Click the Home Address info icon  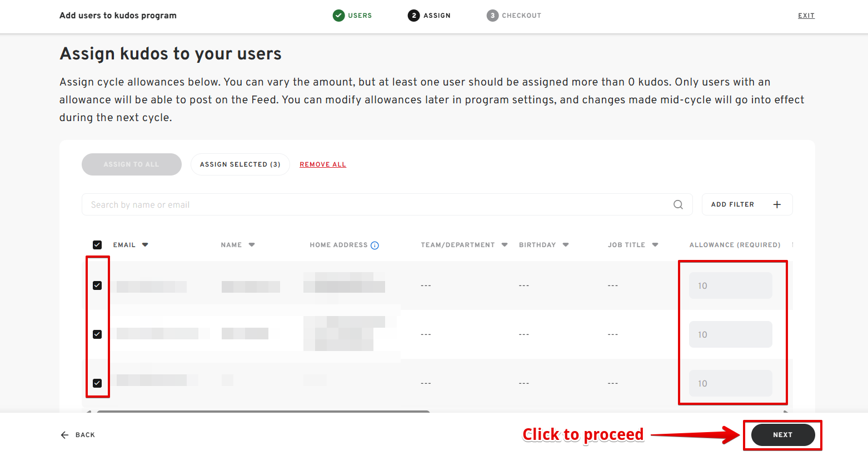(375, 245)
